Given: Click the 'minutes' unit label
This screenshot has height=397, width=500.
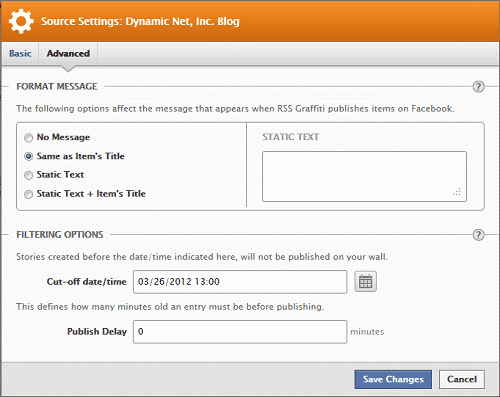Looking at the screenshot, I should pos(367,332).
